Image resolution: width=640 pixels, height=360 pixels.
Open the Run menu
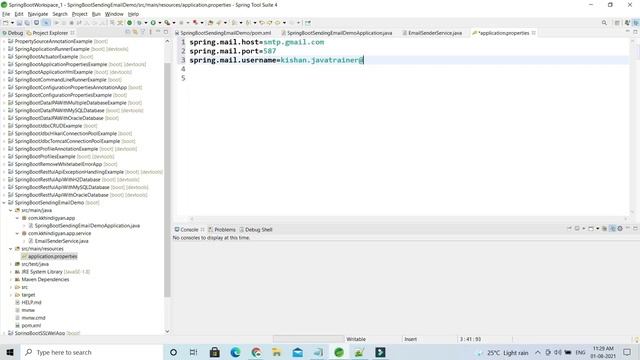tap(96, 14)
